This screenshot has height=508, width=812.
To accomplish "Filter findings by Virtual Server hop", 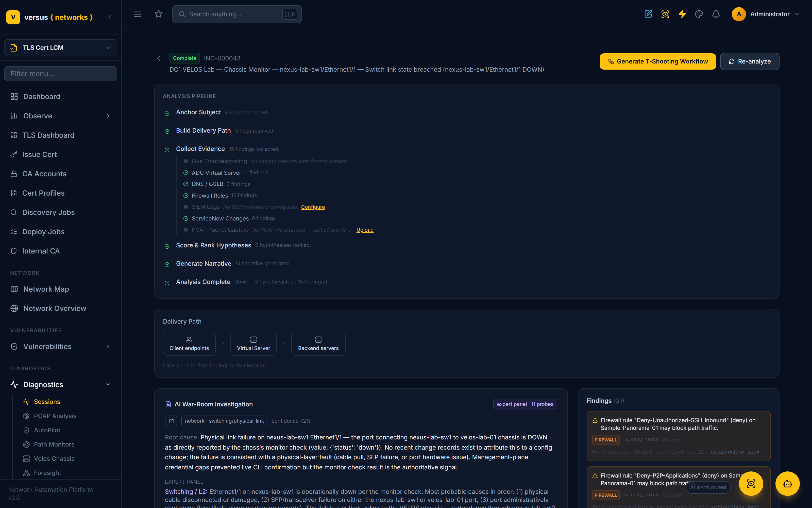I will [253, 344].
